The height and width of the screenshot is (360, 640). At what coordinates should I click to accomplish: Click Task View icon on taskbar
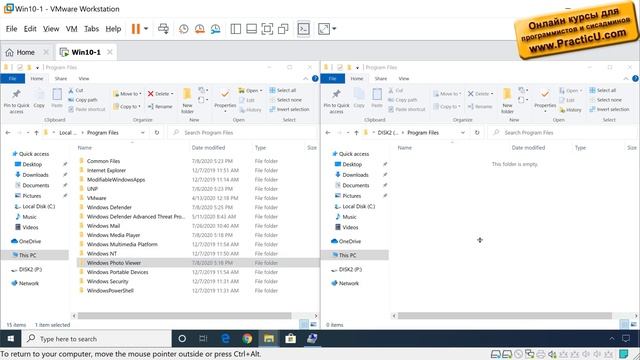(x=203, y=339)
